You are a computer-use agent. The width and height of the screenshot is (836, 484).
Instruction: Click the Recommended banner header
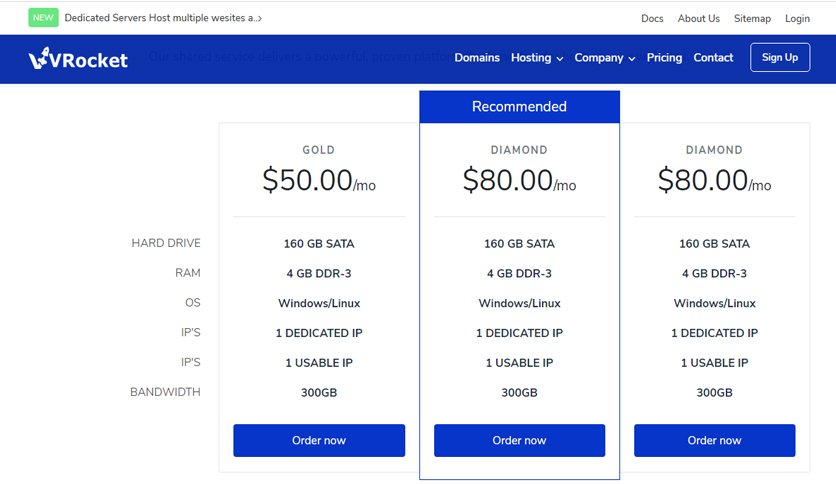point(519,107)
